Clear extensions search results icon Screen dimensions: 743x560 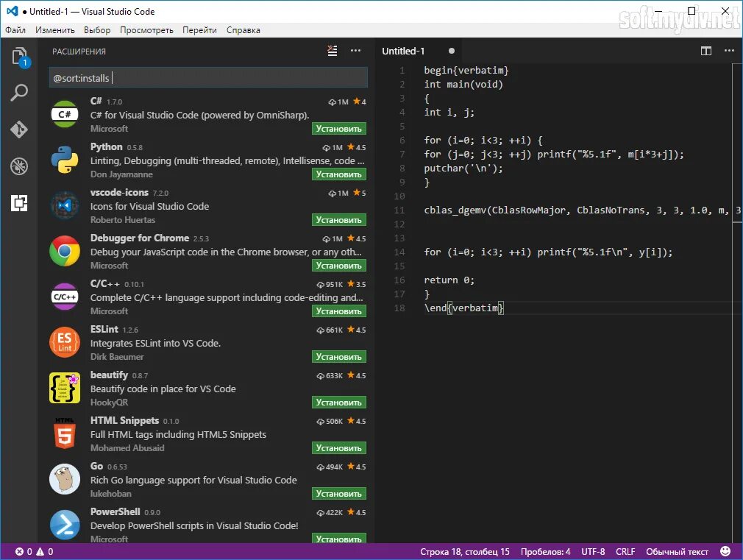tap(333, 51)
